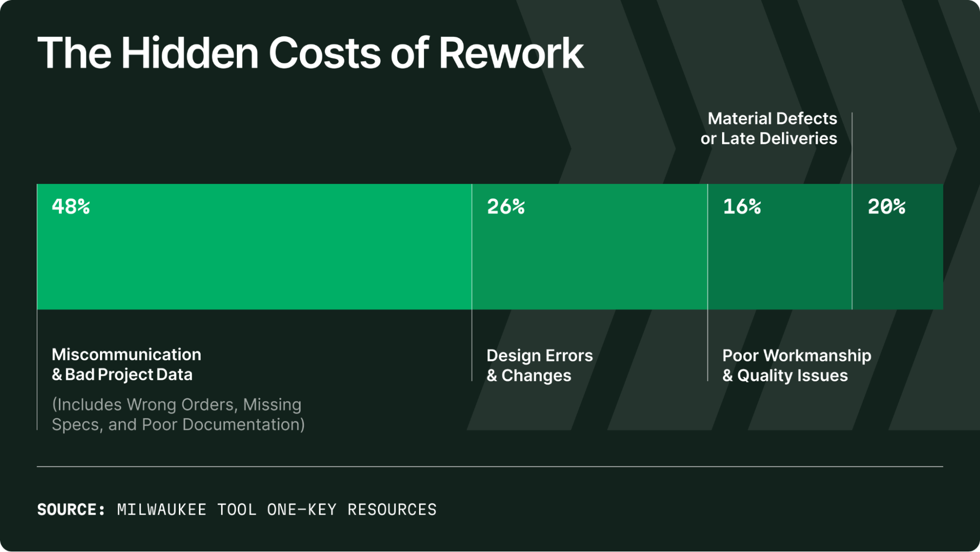
Task: Click the separator line between 48% and 26%
Action: pos(472,245)
